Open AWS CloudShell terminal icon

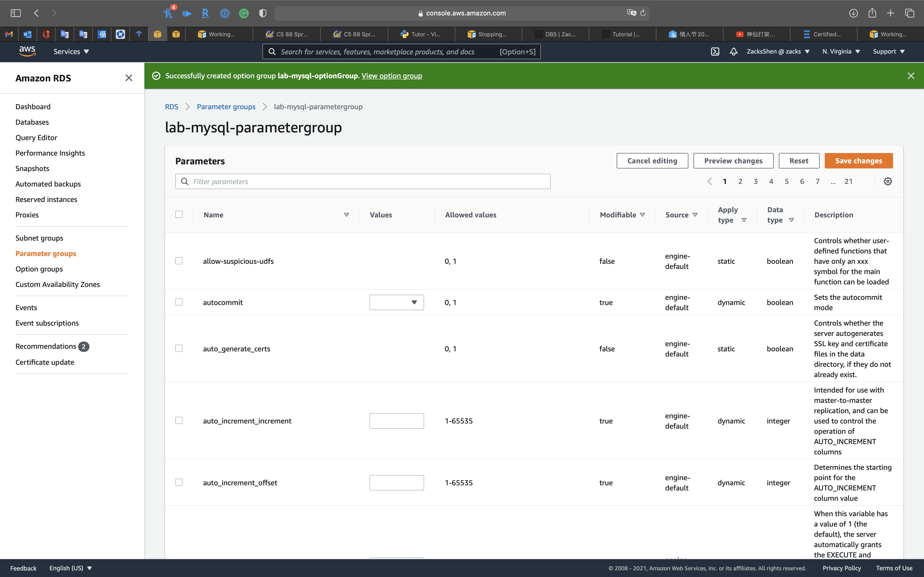[715, 52]
